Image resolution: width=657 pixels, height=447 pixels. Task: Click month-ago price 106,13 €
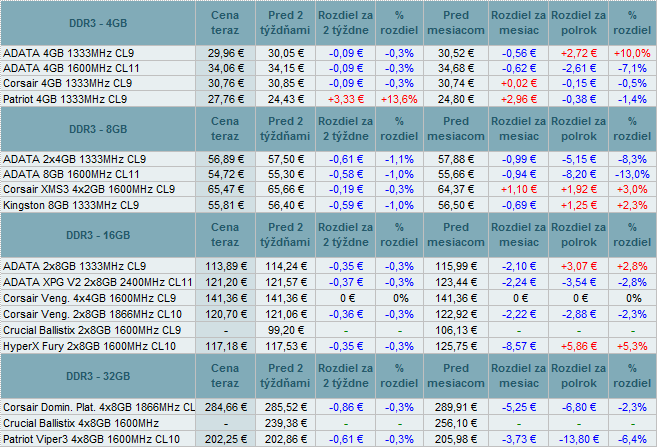click(456, 330)
